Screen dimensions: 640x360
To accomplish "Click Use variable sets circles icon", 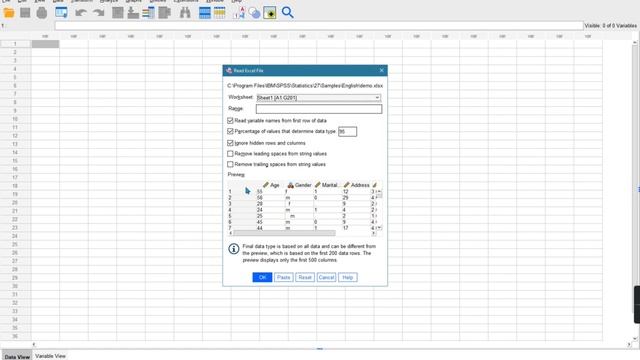I will coord(254,13).
